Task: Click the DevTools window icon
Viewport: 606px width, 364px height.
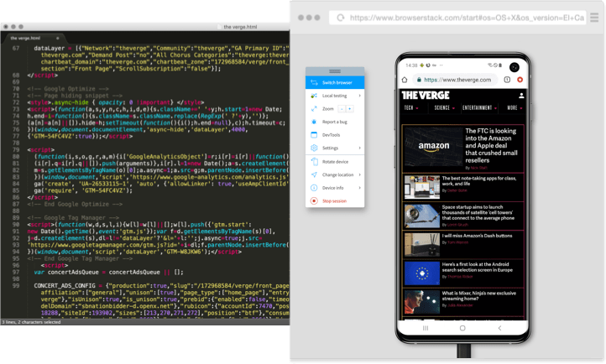Action: [314, 135]
